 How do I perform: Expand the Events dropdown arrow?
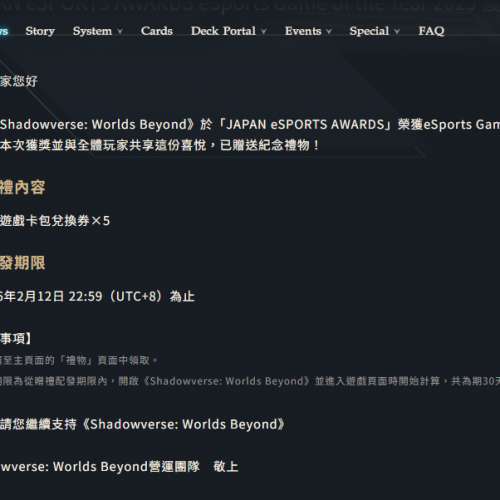point(329,31)
